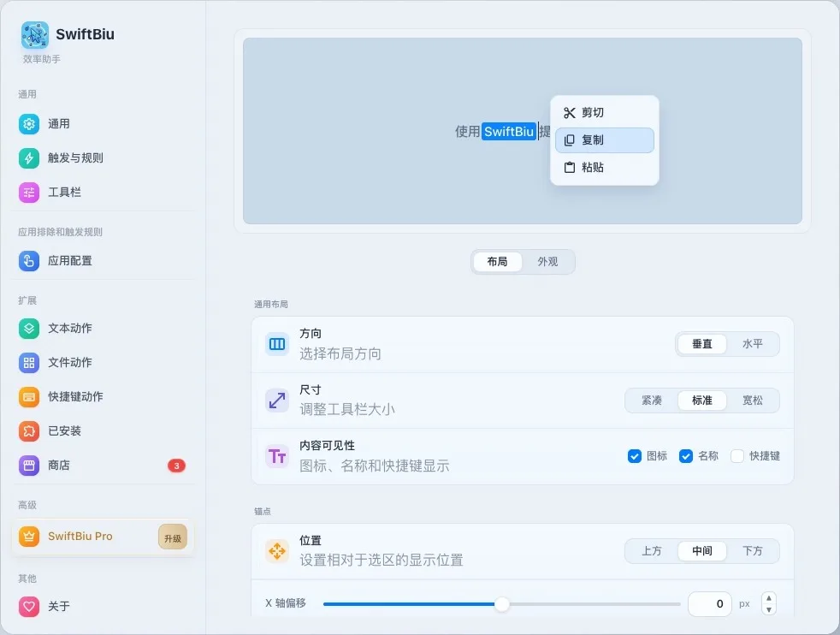
Task: Click the SwiftBiu Pro crown icon
Action: click(x=29, y=536)
